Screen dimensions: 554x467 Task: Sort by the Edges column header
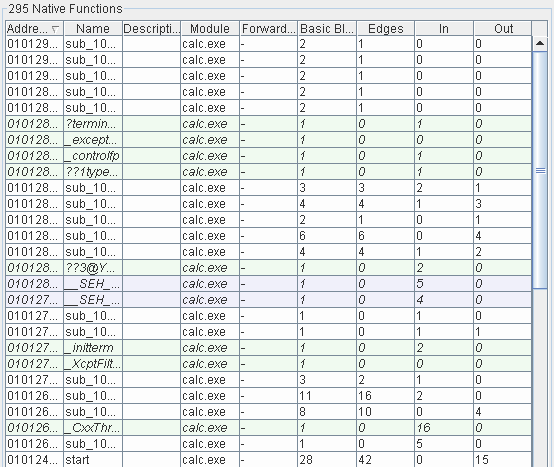point(385,29)
